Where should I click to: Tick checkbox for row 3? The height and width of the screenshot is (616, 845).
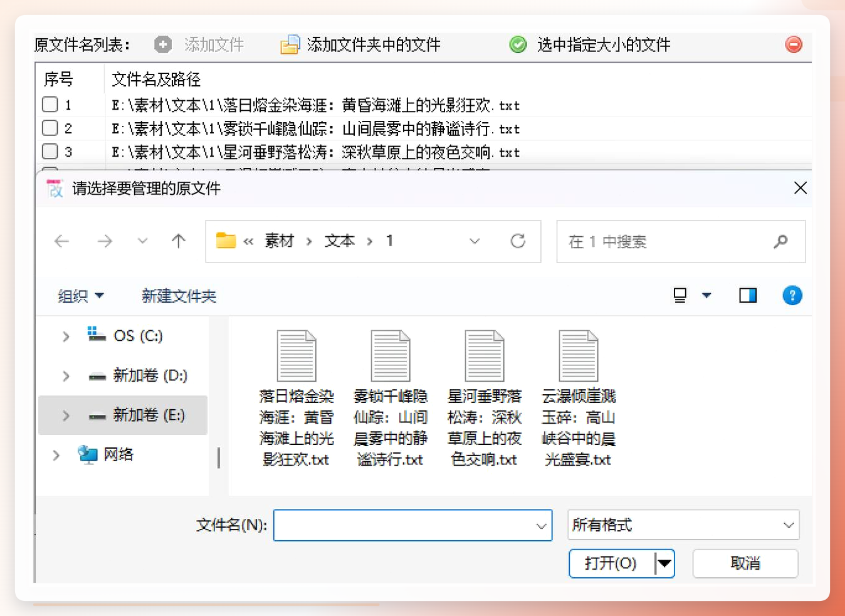[x=50, y=152]
